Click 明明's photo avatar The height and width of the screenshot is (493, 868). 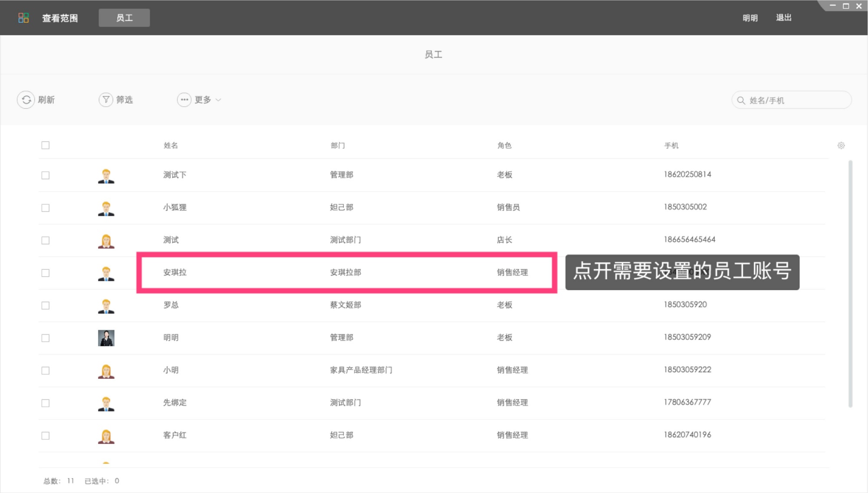click(x=106, y=338)
